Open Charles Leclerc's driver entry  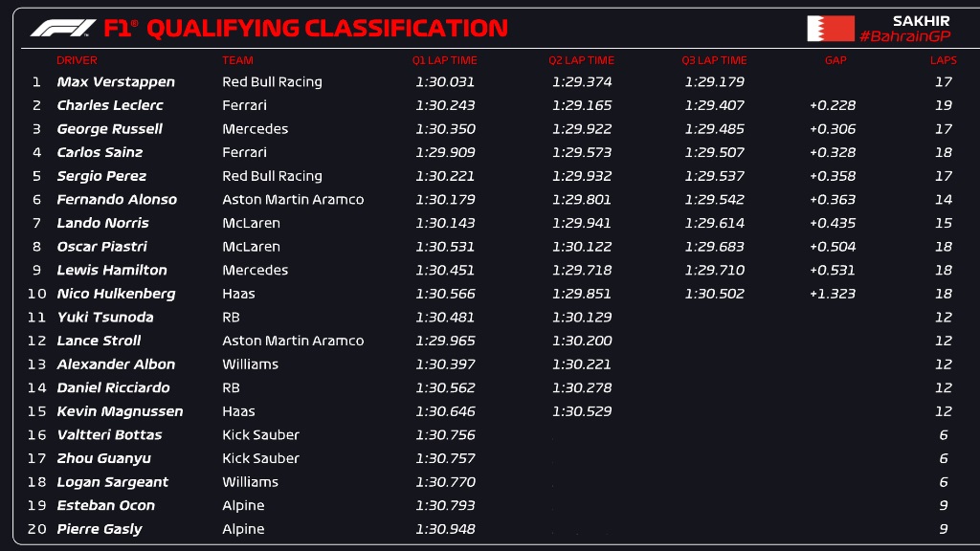click(x=110, y=105)
